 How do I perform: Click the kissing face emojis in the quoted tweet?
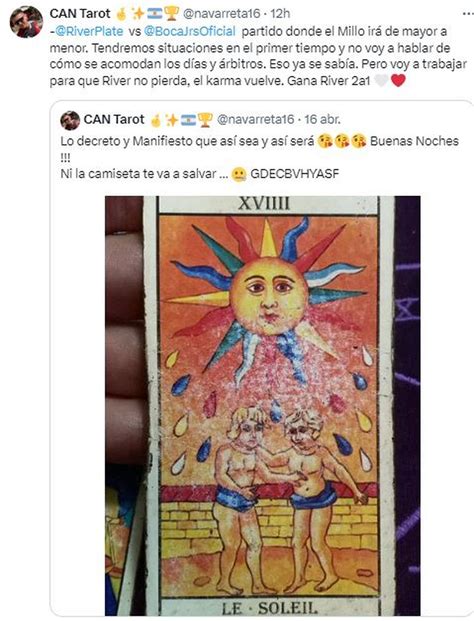342,141
